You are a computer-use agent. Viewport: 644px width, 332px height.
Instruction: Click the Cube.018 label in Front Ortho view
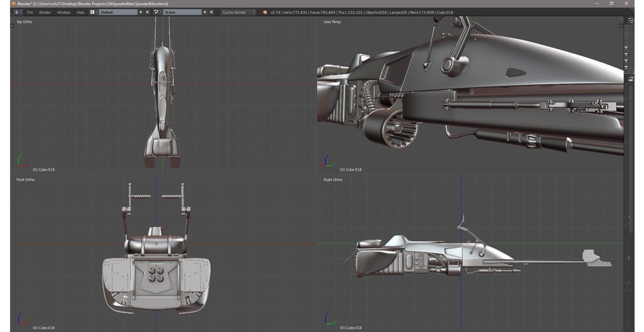(x=43, y=328)
